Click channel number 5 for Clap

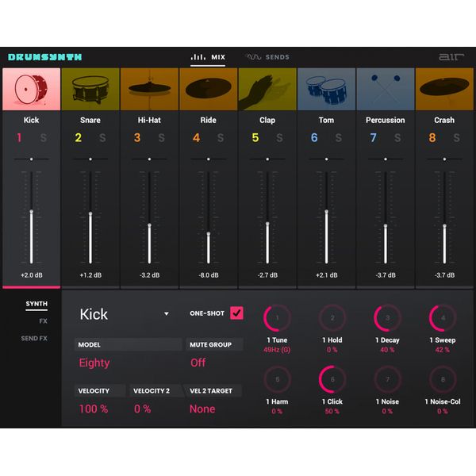pyautogui.click(x=255, y=138)
